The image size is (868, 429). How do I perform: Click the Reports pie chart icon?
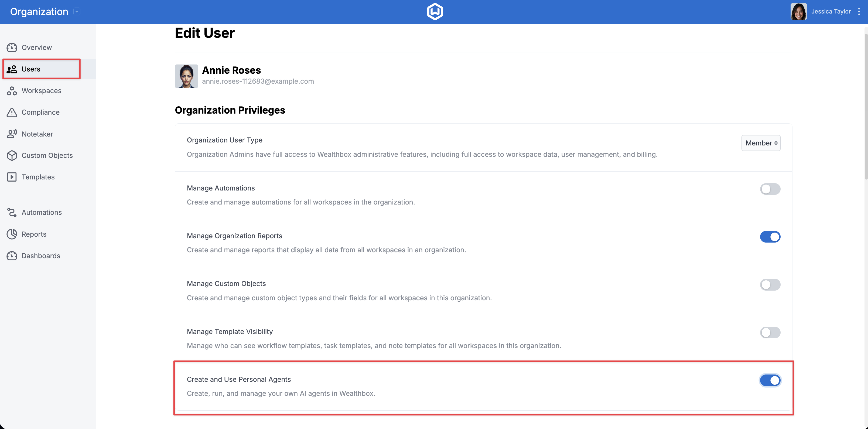click(x=12, y=234)
